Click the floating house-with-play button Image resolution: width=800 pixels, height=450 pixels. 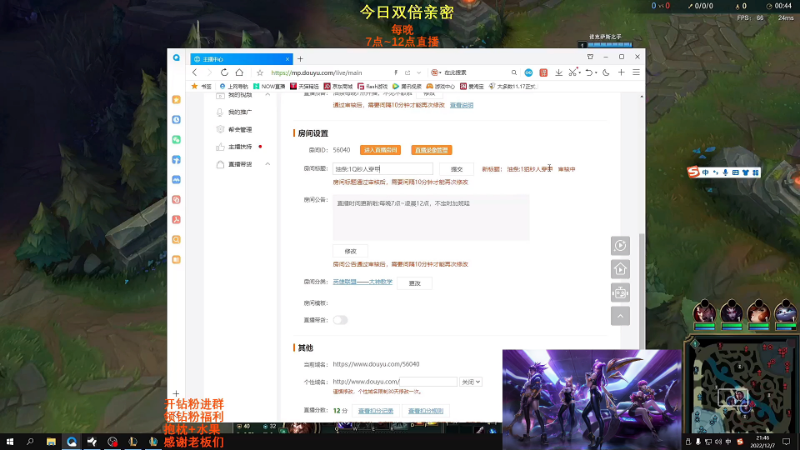click(x=620, y=269)
